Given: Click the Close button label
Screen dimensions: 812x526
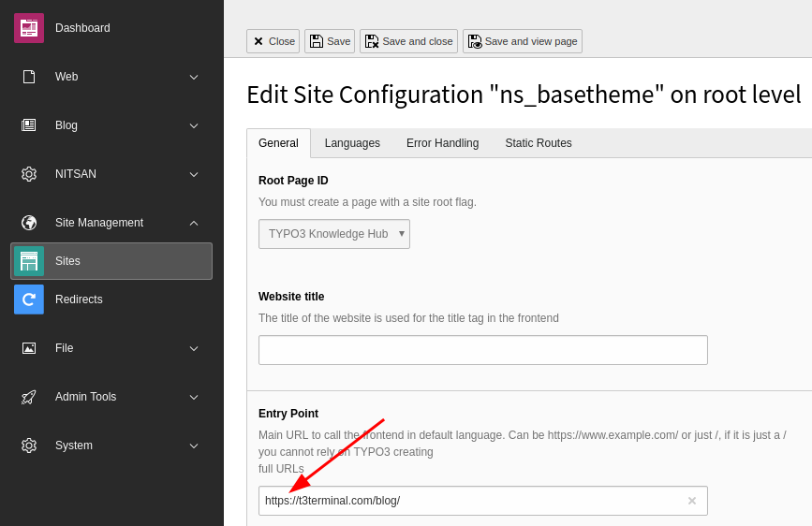Looking at the screenshot, I should [282, 41].
